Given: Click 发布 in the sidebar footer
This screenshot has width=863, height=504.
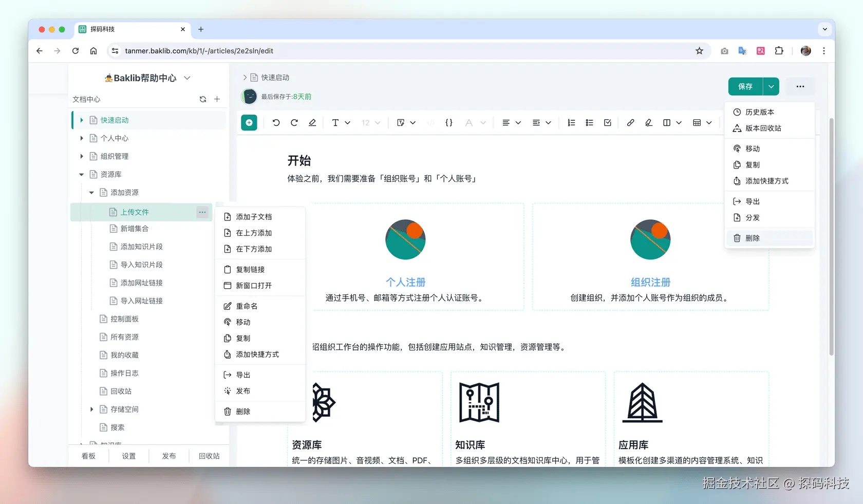Looking at the screenshot, I should tap(169, 456).
